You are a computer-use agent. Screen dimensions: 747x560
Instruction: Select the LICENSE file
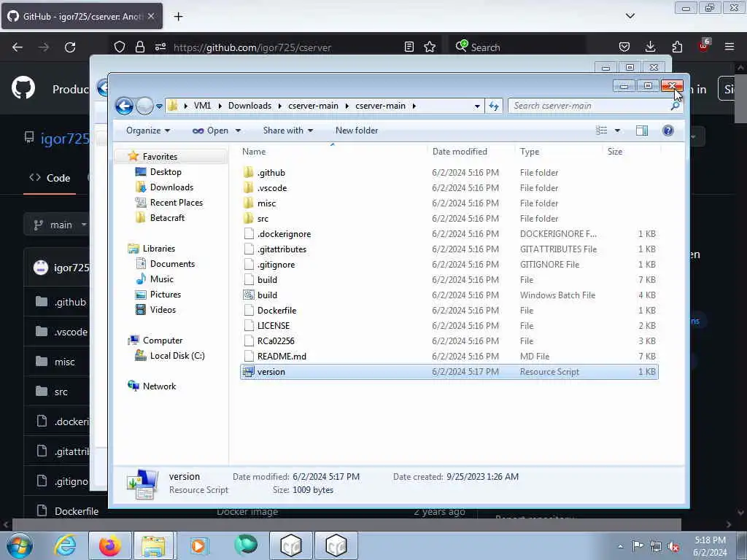pos(449,326)
